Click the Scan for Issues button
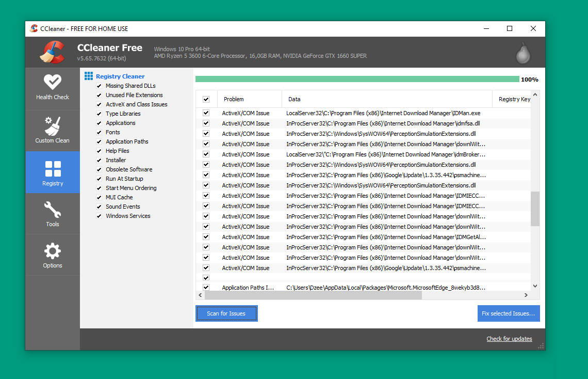The height and width of the screenshot is (379, 588). click(226, 313)
